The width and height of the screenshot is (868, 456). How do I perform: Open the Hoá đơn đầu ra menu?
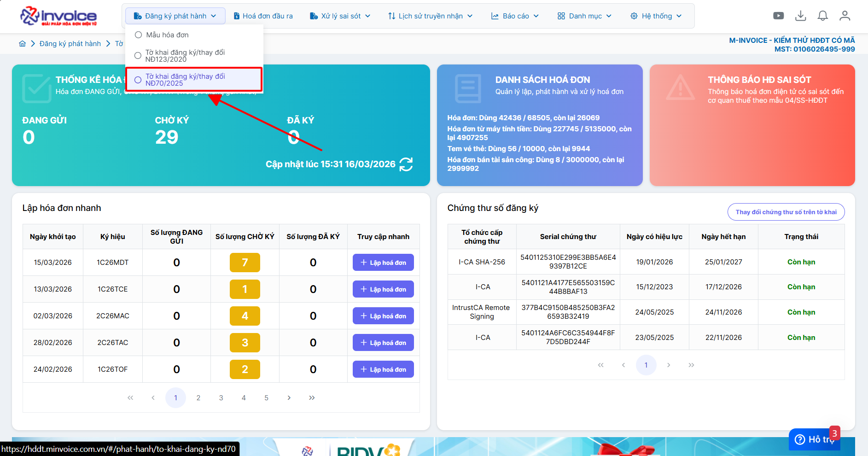click(263, 16)
